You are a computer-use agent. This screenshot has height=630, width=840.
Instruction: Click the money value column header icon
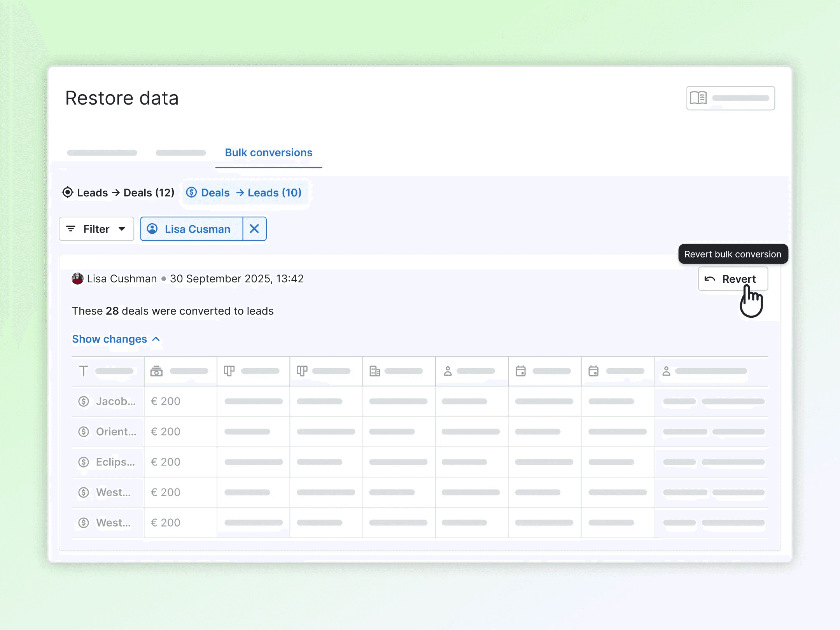(x=156, y=371)
